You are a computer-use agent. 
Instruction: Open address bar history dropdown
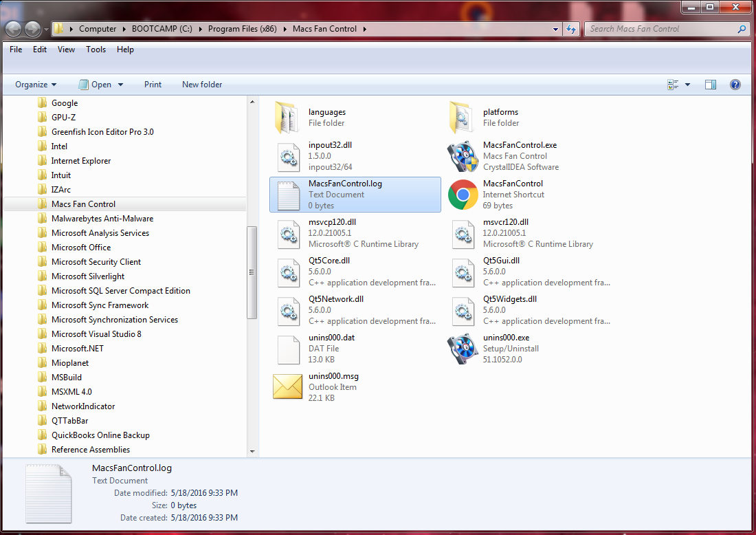pyautogui.click(x=555, y=30)
